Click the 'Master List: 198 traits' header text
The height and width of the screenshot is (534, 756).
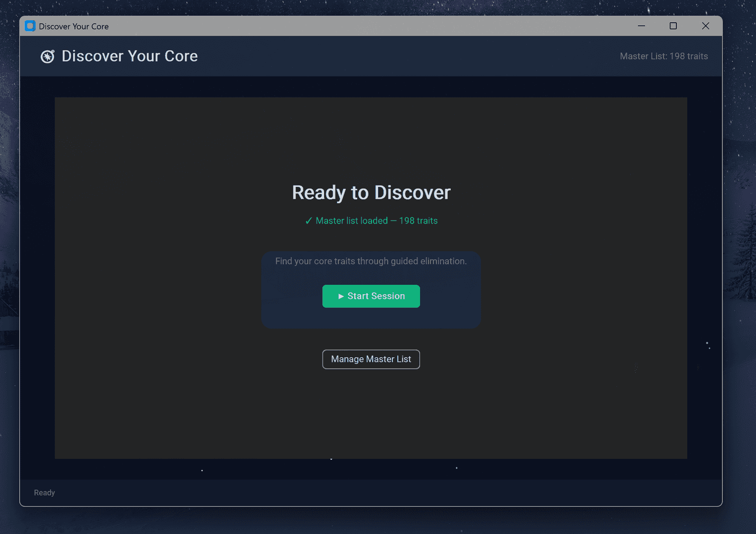pos(663,56)
